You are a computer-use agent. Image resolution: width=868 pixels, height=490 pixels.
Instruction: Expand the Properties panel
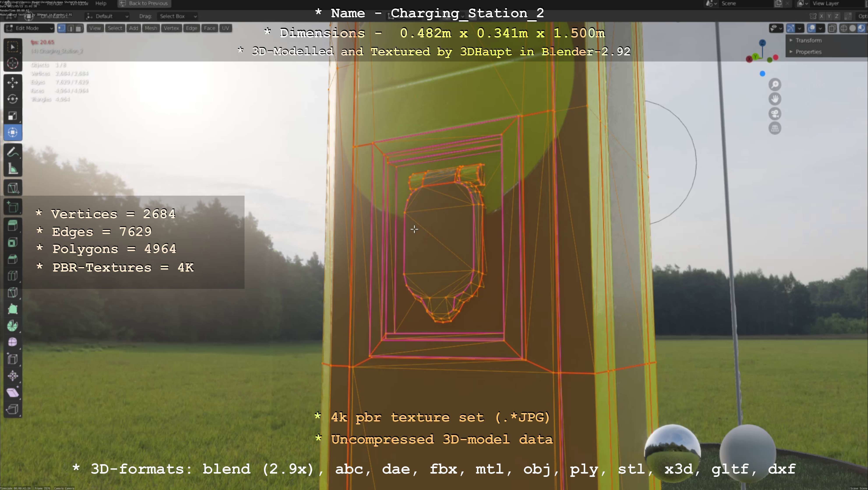(808, 52)
